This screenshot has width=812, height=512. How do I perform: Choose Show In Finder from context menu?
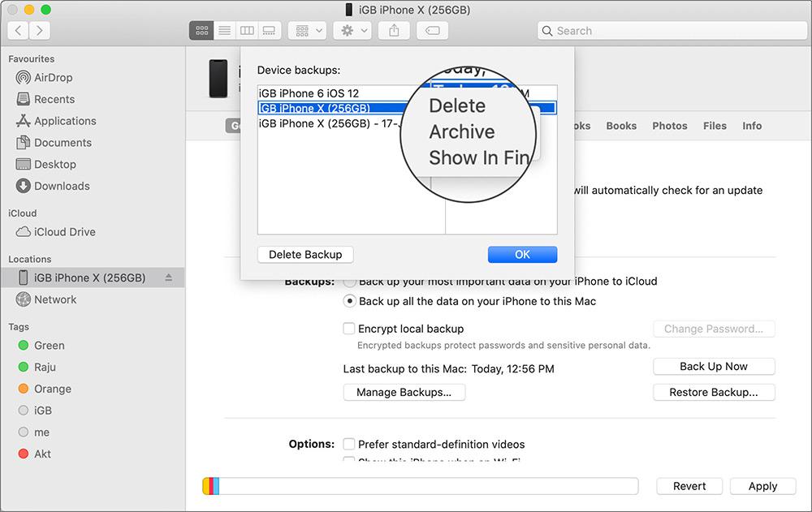[x=479, y=158]
